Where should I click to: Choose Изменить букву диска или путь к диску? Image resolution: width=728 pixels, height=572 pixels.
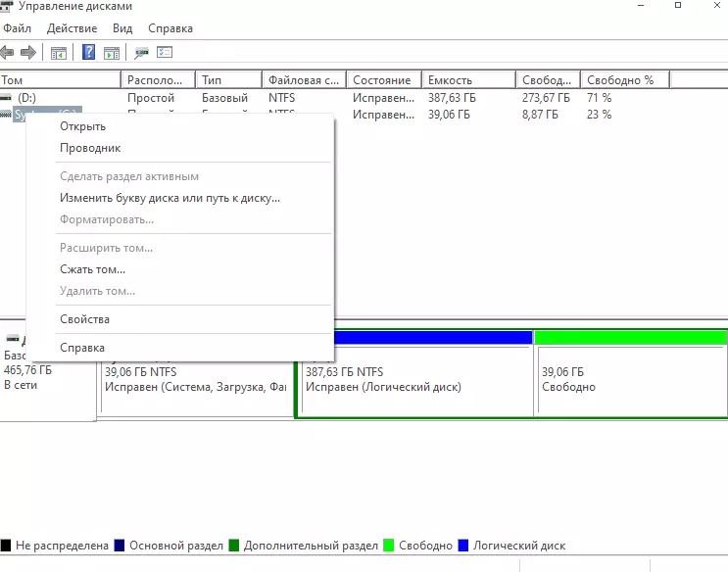pos(170,198)
